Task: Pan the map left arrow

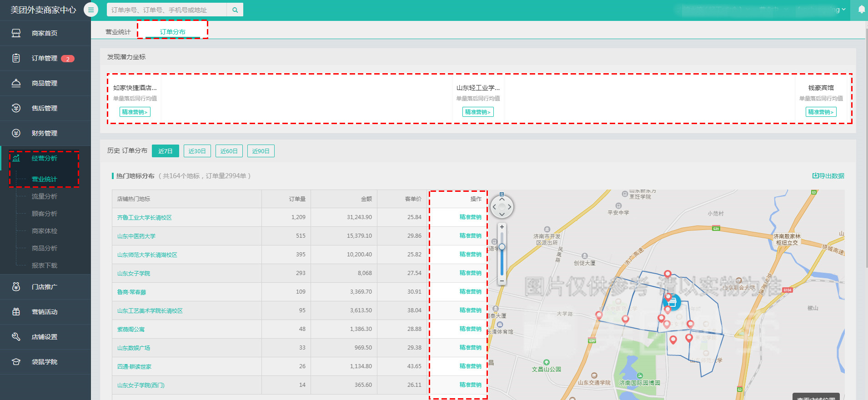Action: coord(495,207)
